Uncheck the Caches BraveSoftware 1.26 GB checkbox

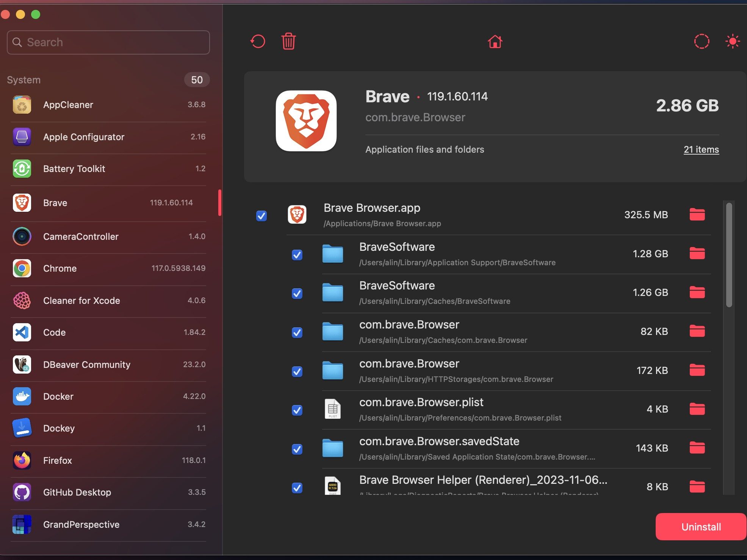pos(297,293)
